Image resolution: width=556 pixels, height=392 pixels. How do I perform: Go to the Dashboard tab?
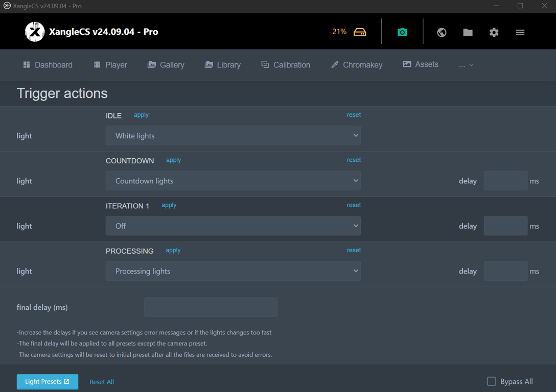[x=48, y=65]
